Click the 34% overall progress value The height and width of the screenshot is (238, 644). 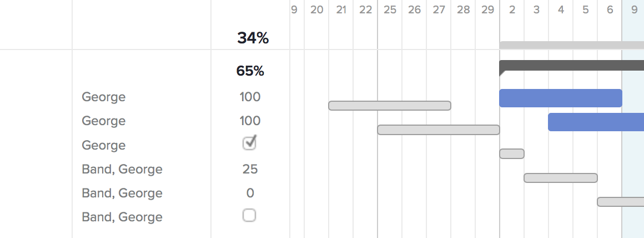253,38
